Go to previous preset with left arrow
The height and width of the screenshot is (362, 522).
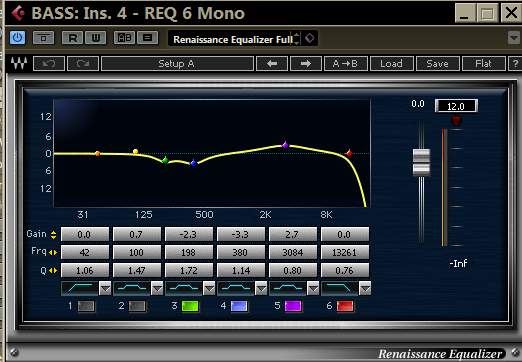pyautogui.click(x=272, y=63)
